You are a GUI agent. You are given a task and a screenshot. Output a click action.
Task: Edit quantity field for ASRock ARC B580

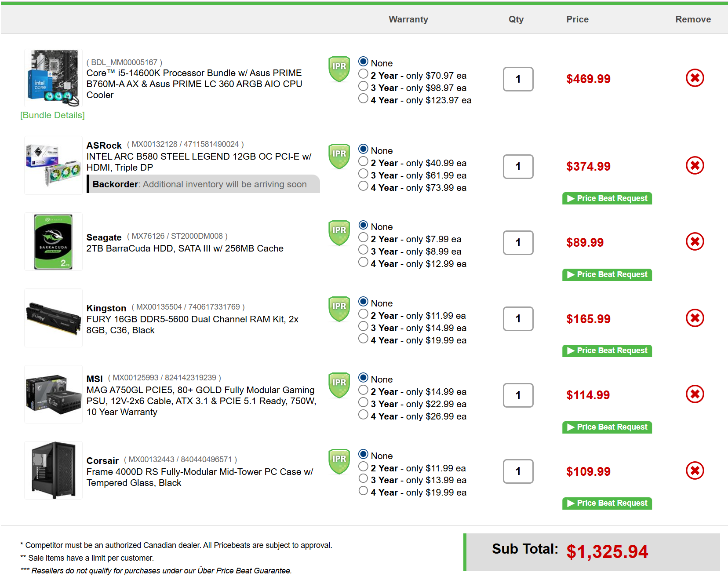click(x=518, y=167)
